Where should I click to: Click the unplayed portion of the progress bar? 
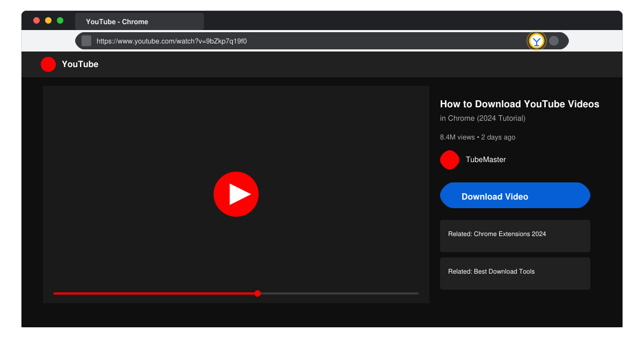(x=340, y=293)
